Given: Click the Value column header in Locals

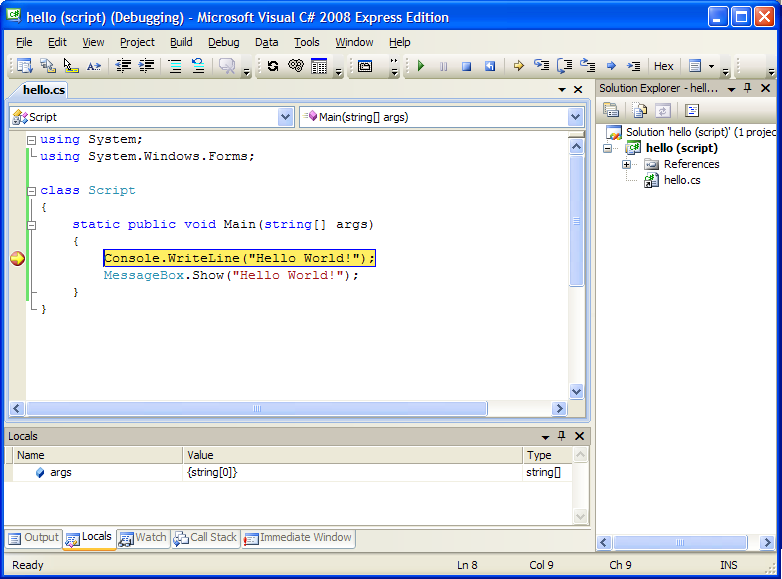Looking at the screenshot, I should tap(353, 455).
